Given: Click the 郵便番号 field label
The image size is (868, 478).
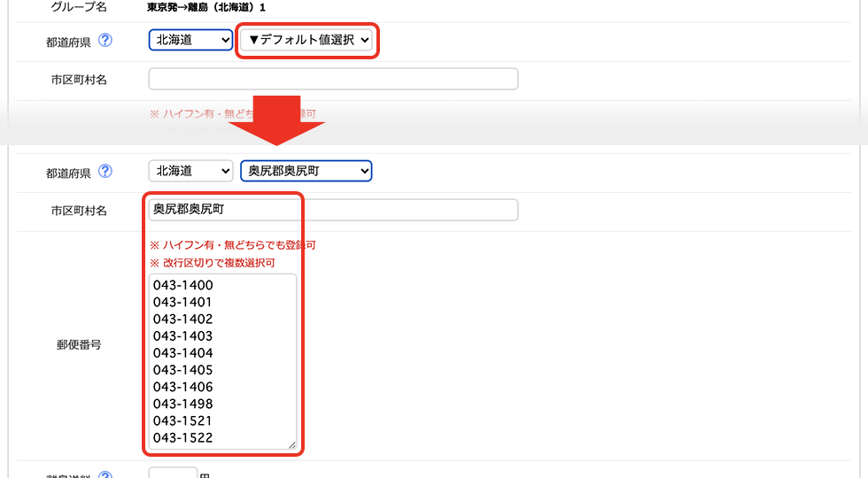Looking at the screenshot, I should point(79,345).
